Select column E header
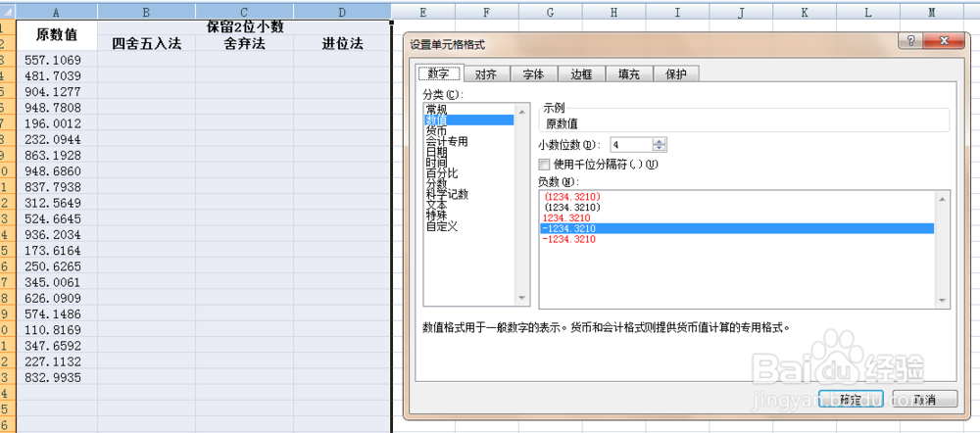This screenshot has height=433, width=980. [423, 12]
